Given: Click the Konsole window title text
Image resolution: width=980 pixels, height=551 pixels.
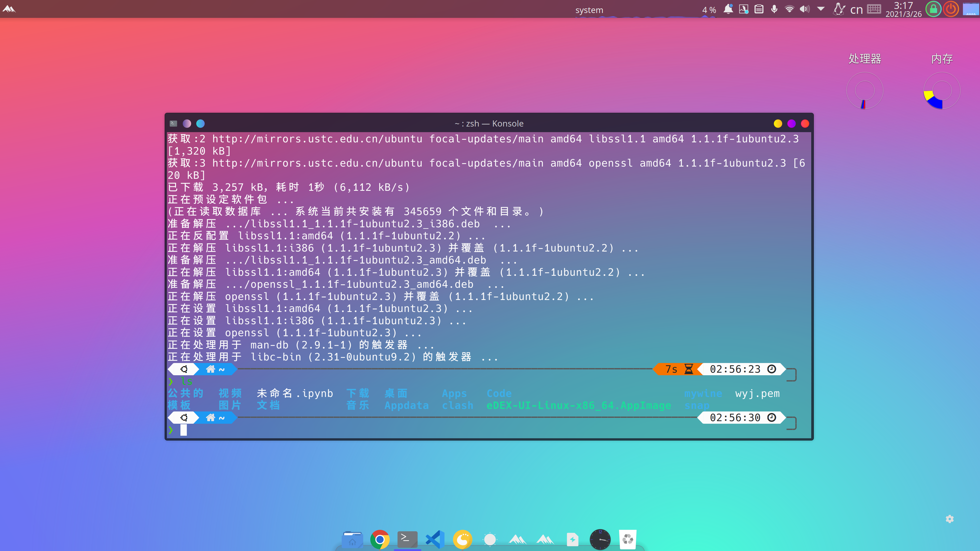Looking at the screenshot, I should [x=489, y=123].
